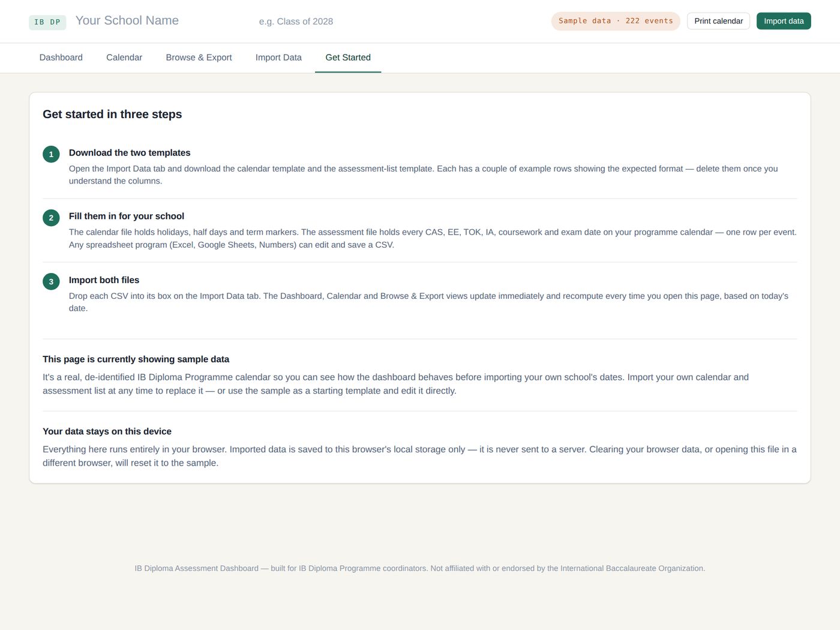Select the Get Started tab
Screen dimensions: 840x630
pyautogui.click(x=348, y=58)
